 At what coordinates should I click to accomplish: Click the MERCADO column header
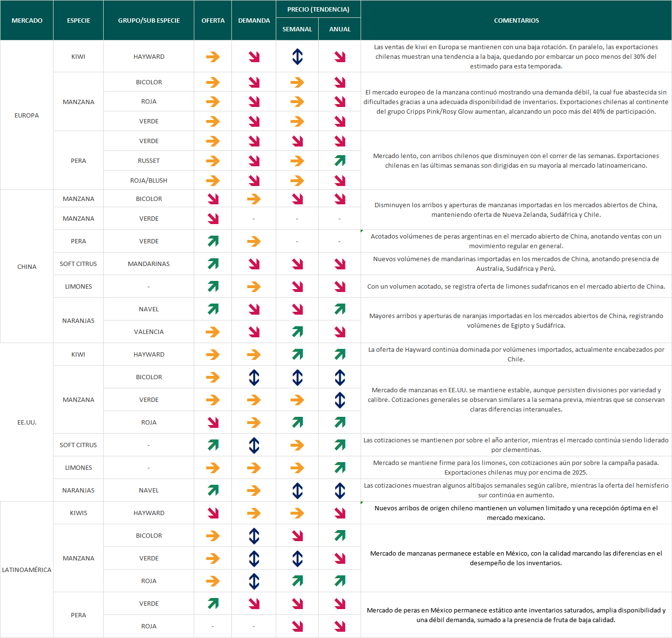[27, 20]
